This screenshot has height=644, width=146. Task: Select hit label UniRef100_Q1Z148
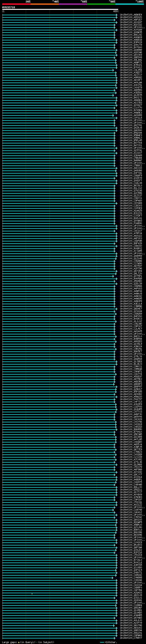(x=131, y=259)
